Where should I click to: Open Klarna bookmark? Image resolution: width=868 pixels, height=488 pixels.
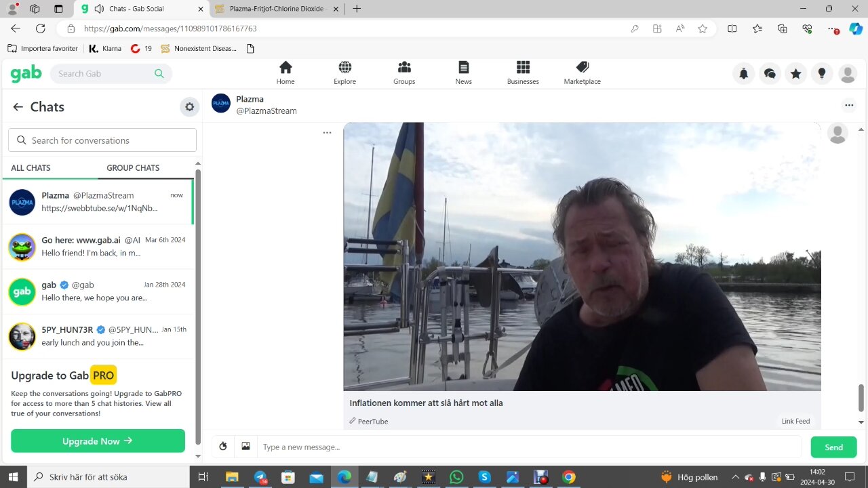tap(105, 49)
